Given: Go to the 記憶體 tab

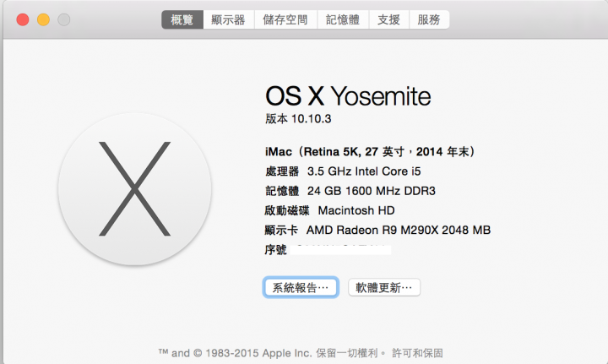Looking at the screenshot, I should click(343, 19).
